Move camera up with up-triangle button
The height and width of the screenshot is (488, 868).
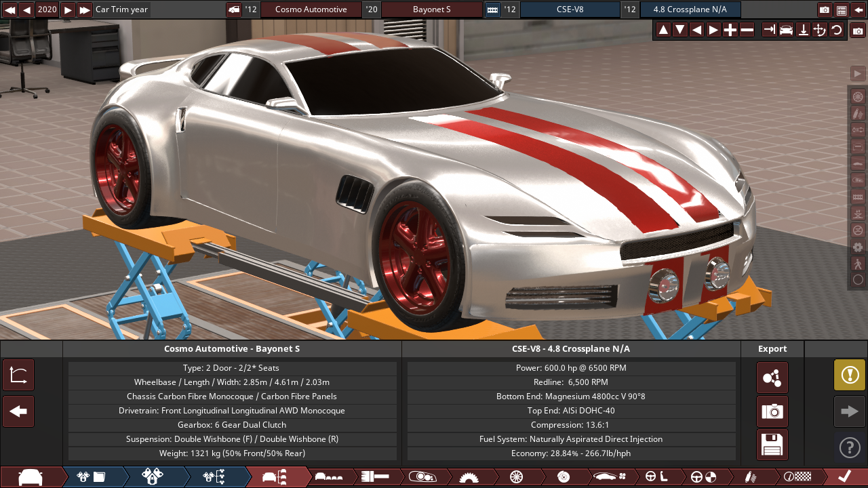point(663,30)
